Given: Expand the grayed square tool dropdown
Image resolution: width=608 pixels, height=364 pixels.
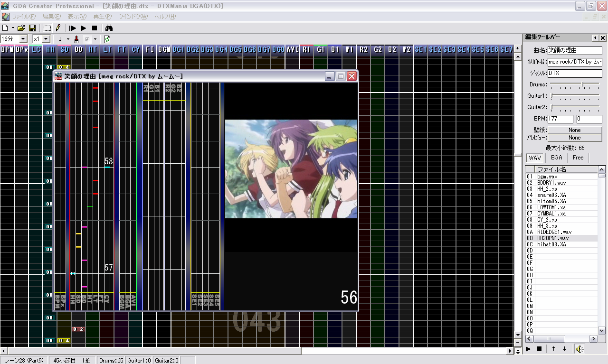Looking at the screenshot, I should pos(95,39).
